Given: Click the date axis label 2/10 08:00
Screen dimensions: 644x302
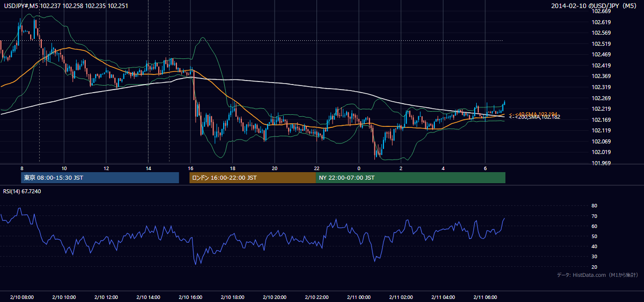Looking at the screenshot, I should pyautogui.click(x=22, y=297).
